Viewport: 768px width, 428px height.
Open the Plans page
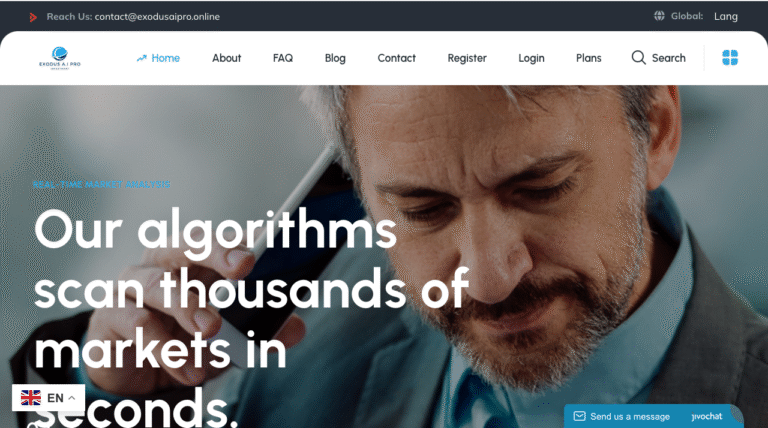point(588,58)
